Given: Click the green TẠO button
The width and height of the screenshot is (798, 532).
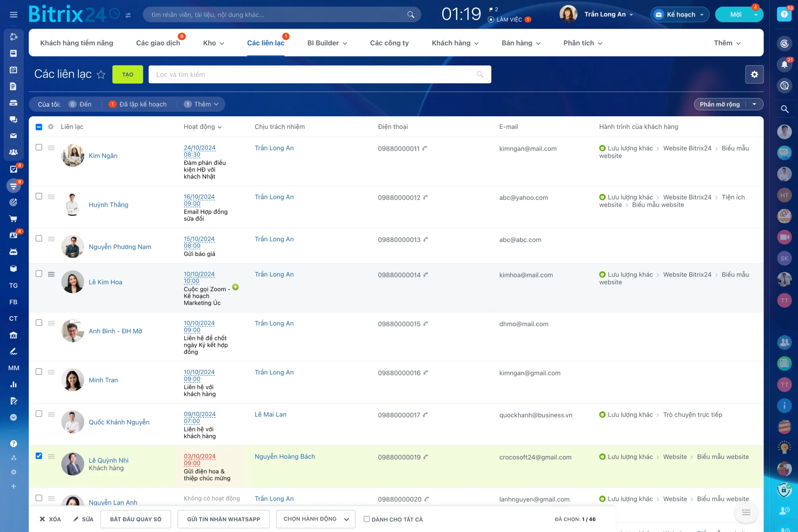Looking at the screenshot, I should [127, 74].
